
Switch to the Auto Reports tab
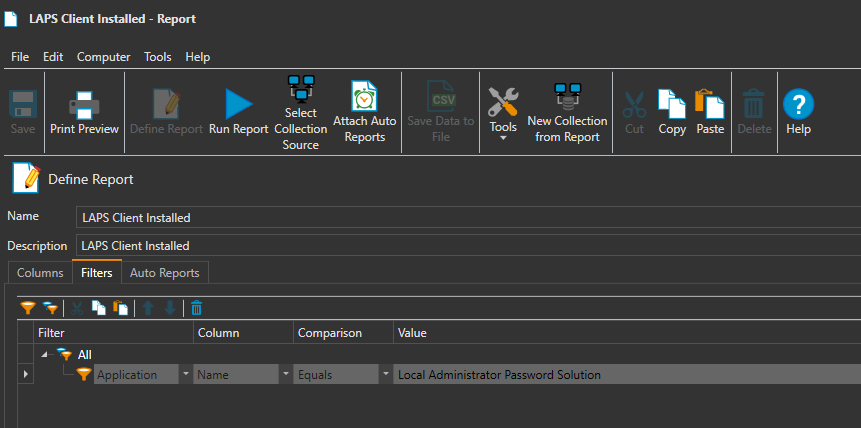(x=164, y=273)
